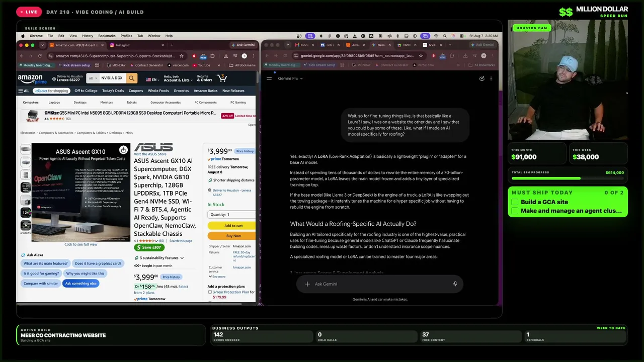Reload the Gemini page
This screenshot has height=362, width=644.
pyautogui.click(x=285, y=56)
